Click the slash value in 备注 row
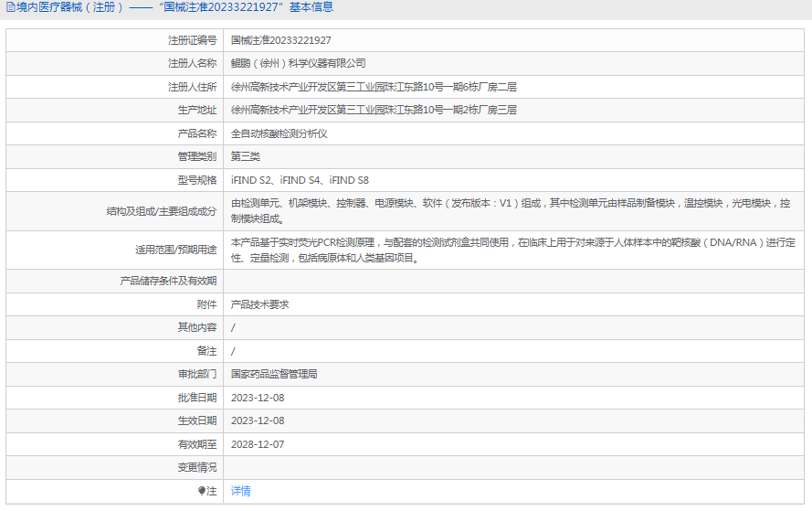The height and width of the screenshot is (511, 812). (233, 351)
